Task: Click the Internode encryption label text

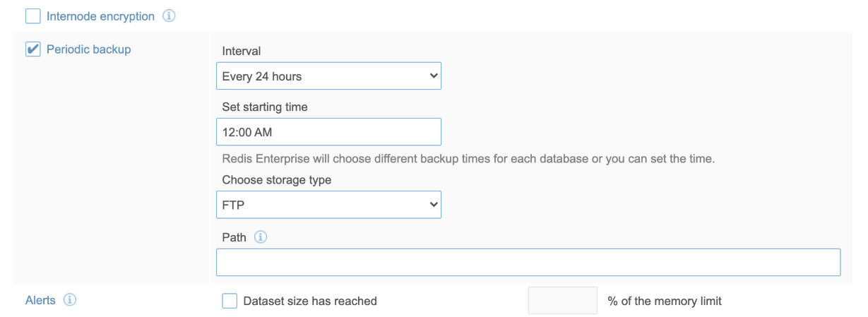Action: 100,16
